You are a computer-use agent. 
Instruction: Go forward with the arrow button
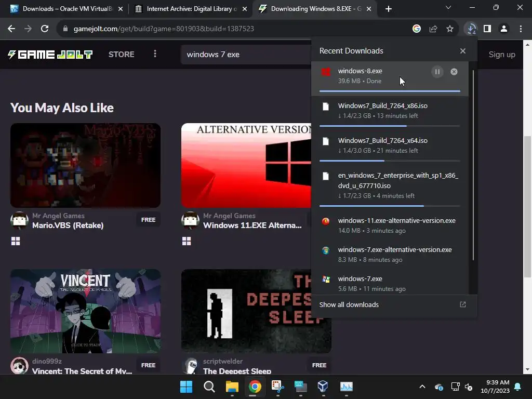coord(28,29)
